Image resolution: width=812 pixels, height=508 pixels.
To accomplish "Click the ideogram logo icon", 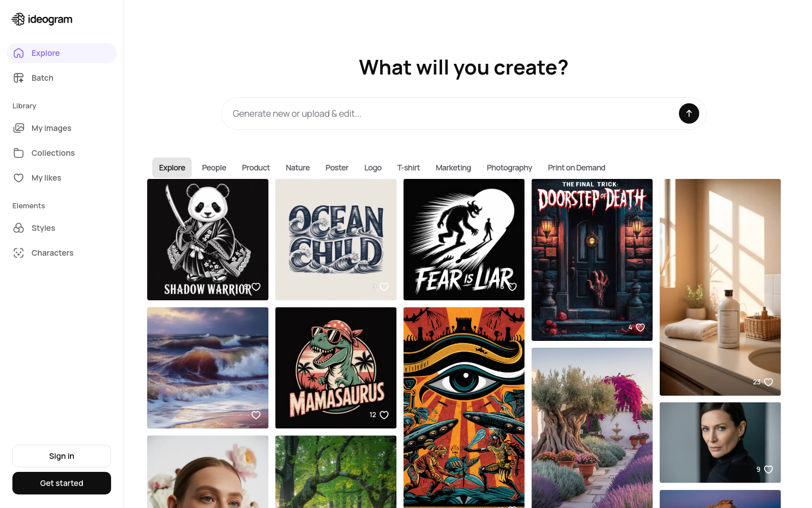I will tap(18, 19).
